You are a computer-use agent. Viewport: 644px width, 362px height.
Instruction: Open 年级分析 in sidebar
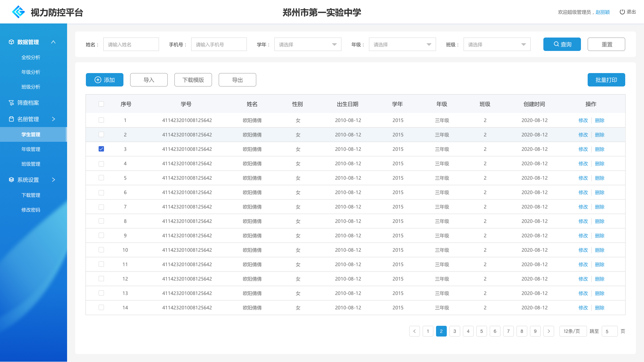[31, 72]
